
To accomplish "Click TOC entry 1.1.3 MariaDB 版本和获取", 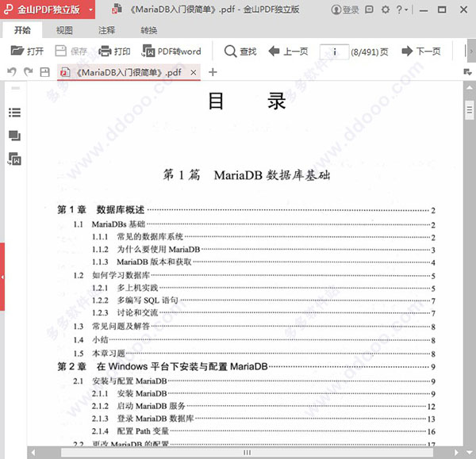I will [x=263, y=262].
